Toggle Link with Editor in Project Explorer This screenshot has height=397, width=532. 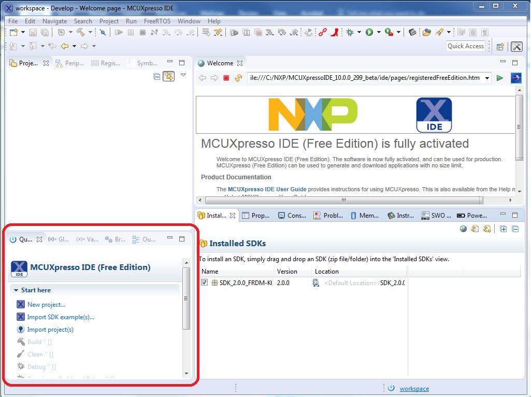coord(168,76)
